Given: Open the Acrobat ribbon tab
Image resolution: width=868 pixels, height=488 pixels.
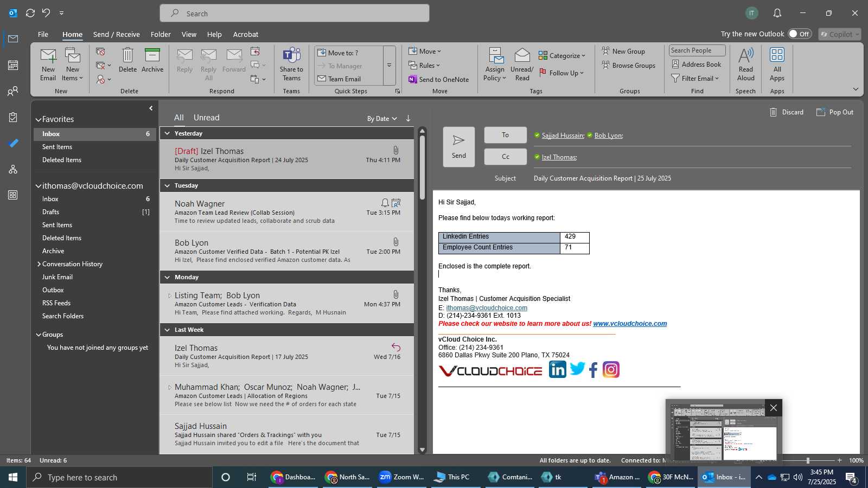Looking at the screenshot, I should (246, 34).
